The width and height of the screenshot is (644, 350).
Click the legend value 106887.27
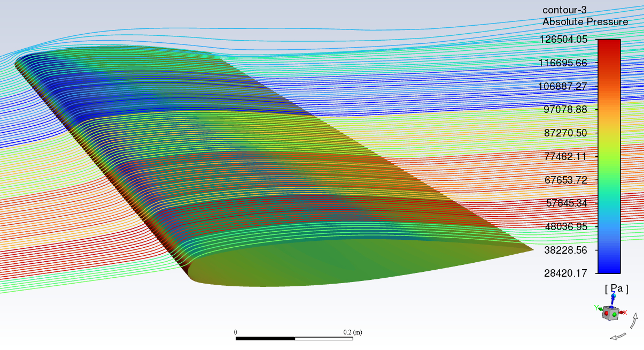coord(563,86)
